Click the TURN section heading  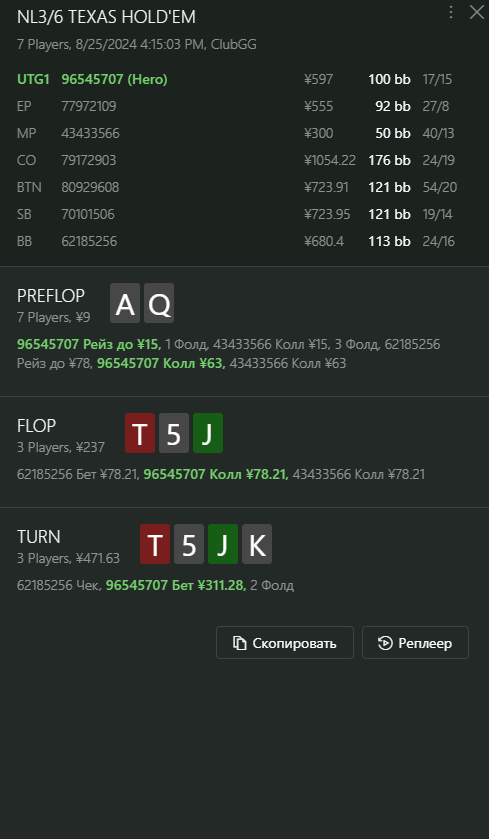(x=39, y=537)
